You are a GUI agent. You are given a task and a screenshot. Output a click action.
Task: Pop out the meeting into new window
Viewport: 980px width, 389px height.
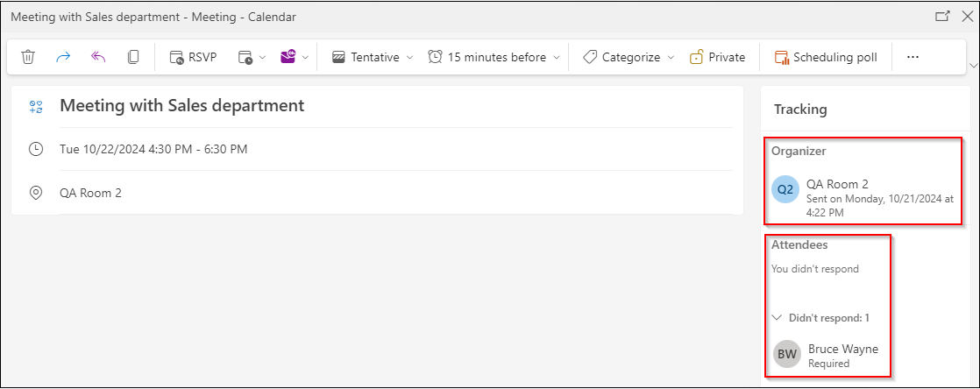(942, 17)
